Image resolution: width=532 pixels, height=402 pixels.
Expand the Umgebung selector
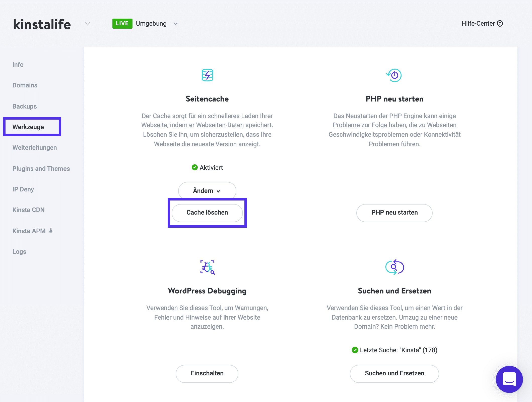point(176,24)
